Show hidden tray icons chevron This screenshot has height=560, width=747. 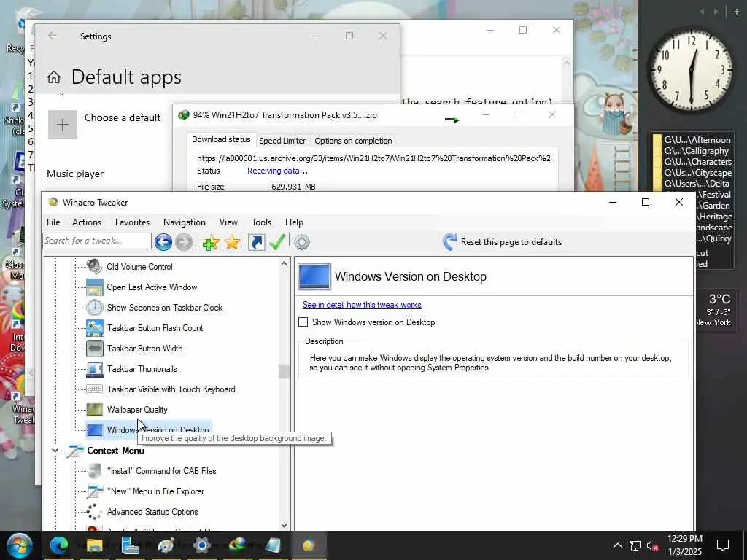[617, 545]
